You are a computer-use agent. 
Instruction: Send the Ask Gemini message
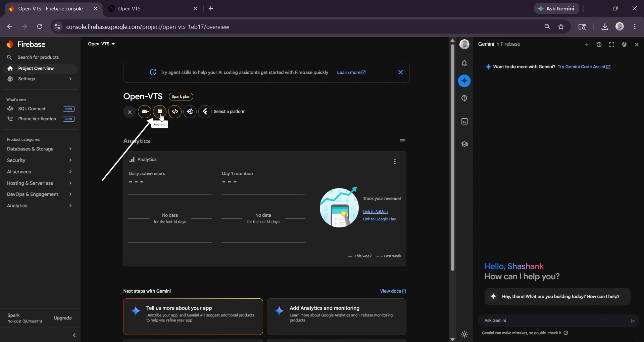click(x=633, y=321)
